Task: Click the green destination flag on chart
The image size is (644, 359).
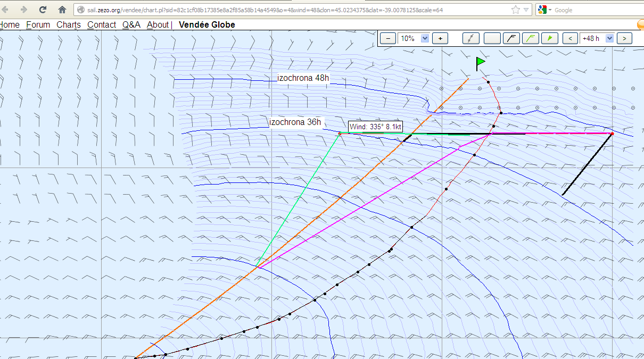Action: click(480, 63)
